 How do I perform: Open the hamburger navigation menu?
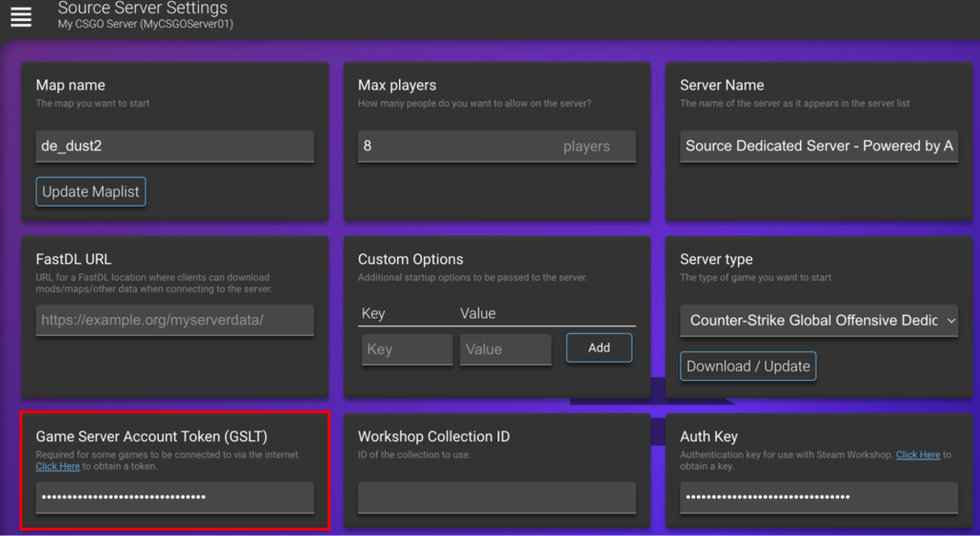21,16
